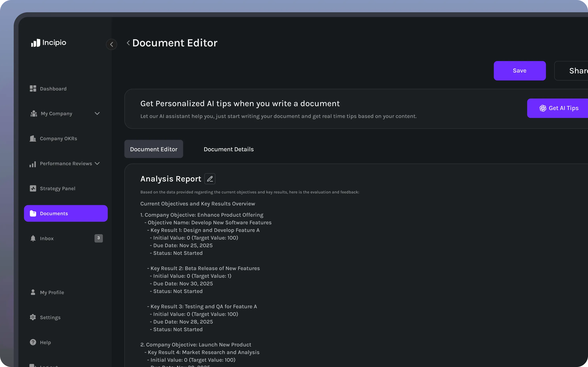Open Settings via the gear icon

(x=33, y=317)
